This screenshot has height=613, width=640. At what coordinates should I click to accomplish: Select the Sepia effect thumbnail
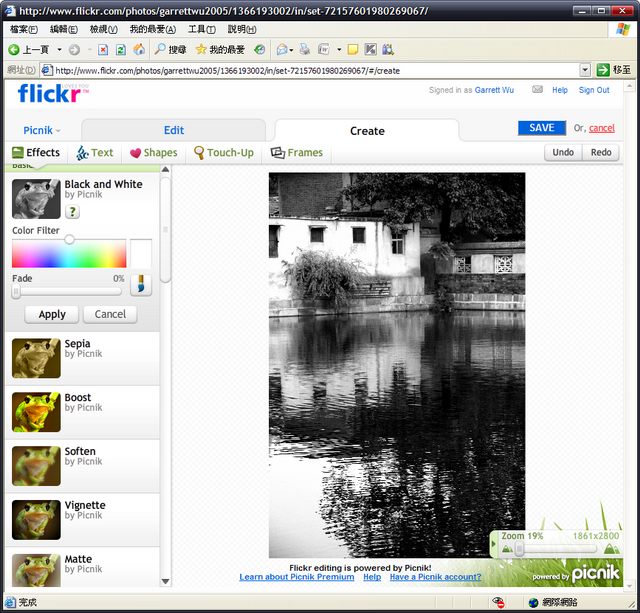[36, 358]
